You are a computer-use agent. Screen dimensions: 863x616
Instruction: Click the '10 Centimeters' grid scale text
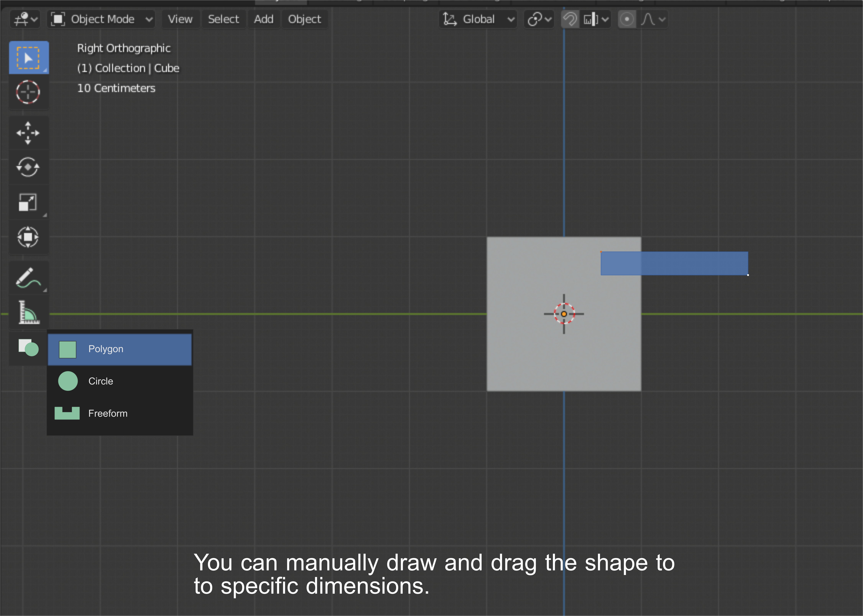coord(116,88)
